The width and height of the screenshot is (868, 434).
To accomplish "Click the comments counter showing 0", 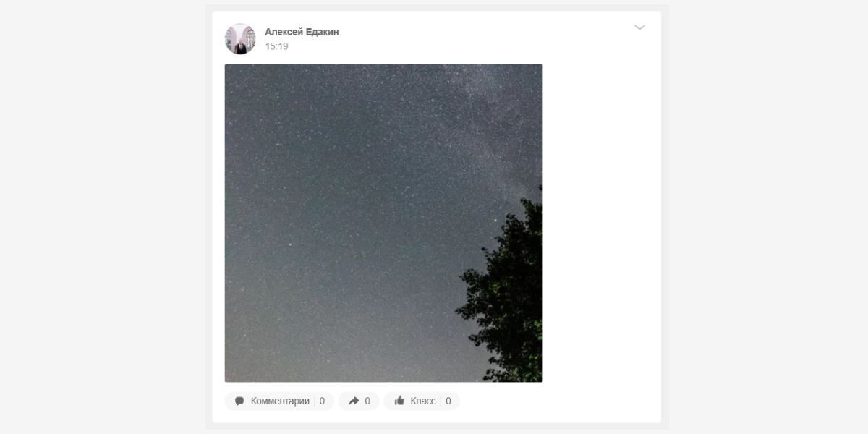I will pyautogui.click(x=322, y=401).
